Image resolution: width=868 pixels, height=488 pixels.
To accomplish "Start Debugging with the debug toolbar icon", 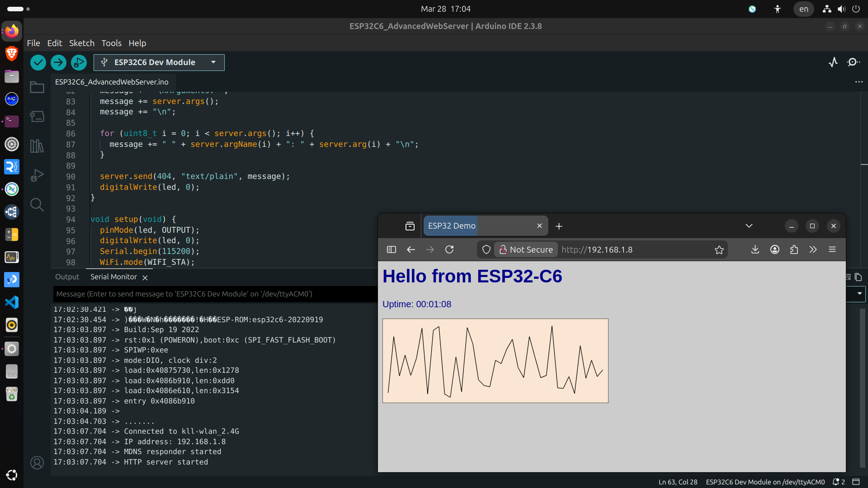I will coord(79,62).
